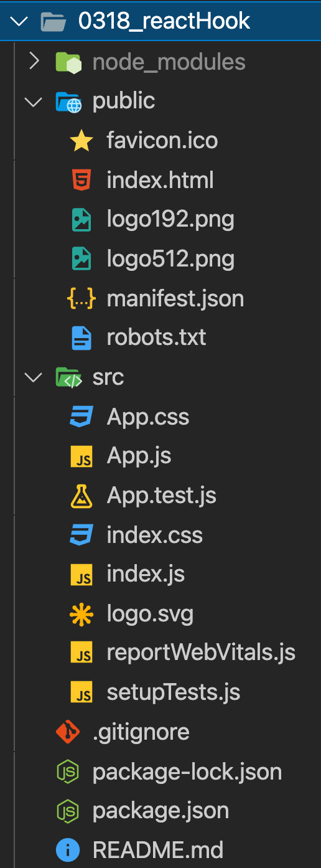
Task: Click the Node icon for package-lock.json
Action: point(68,772)
